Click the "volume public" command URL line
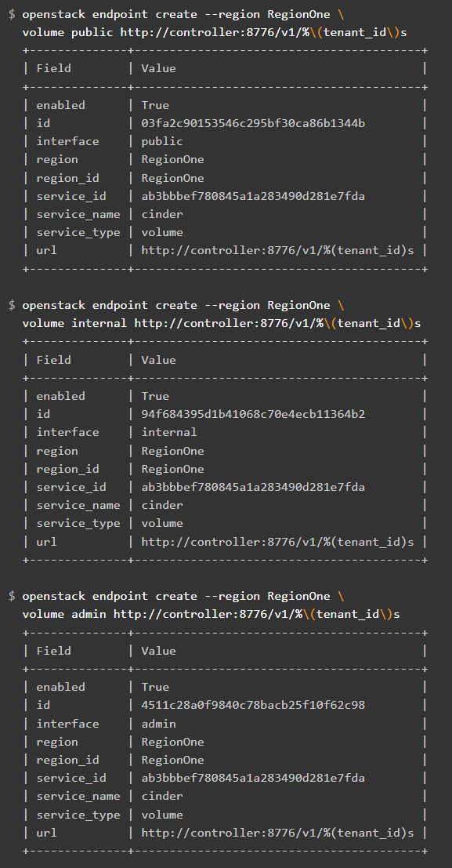The image size is (452, 868). pyautogui.click(x=215, y=32)
